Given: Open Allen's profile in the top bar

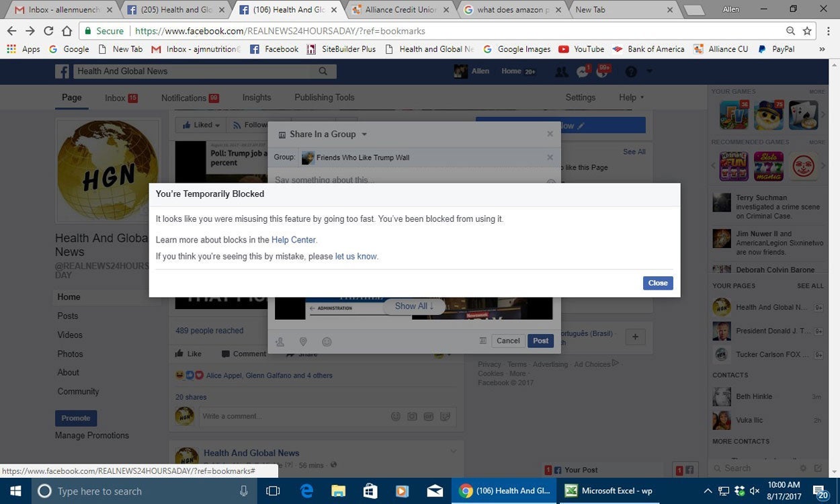Looking at the screenshot, I should pos(472,71).
